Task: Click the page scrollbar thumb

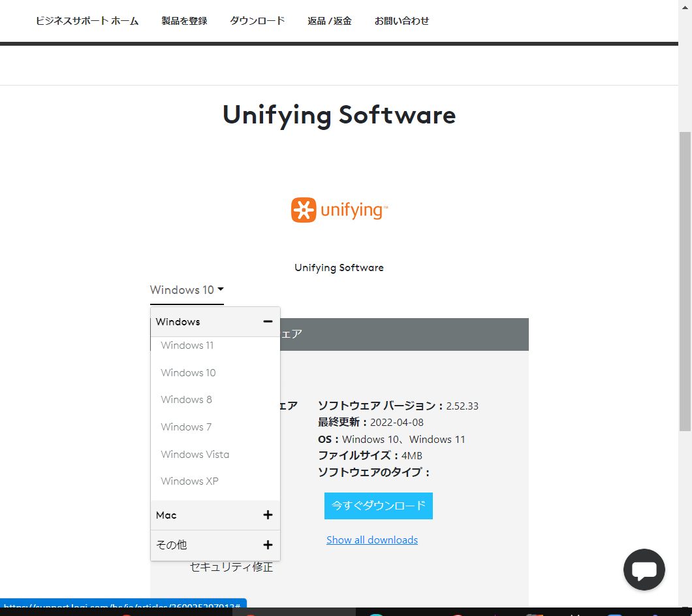Action: click(x=685, y=282)
